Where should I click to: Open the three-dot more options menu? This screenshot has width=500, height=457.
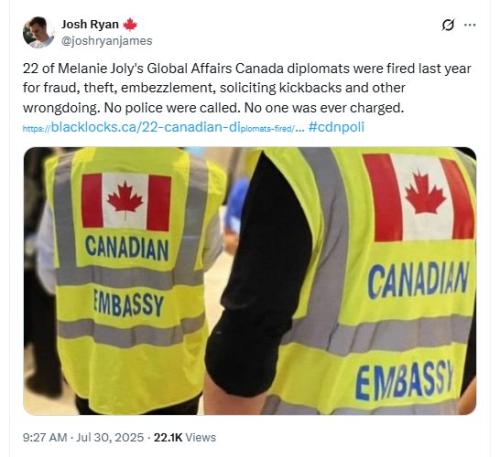tap(470, 25)
